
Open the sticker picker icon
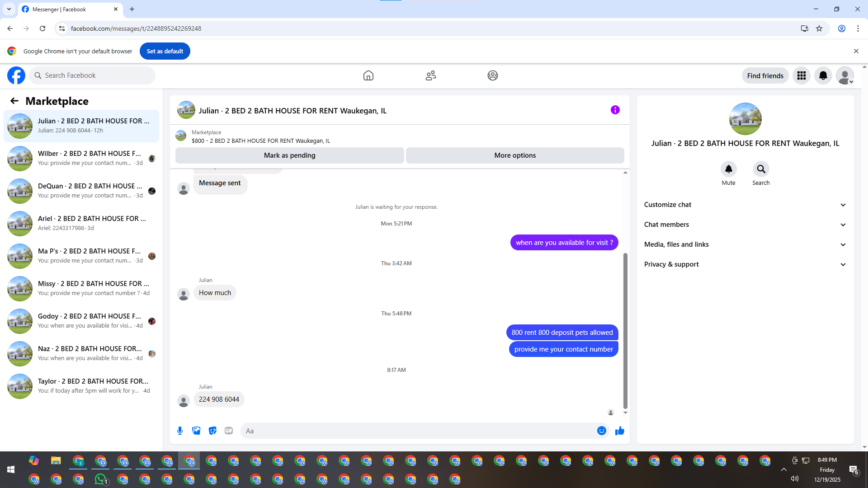point(212,431)
